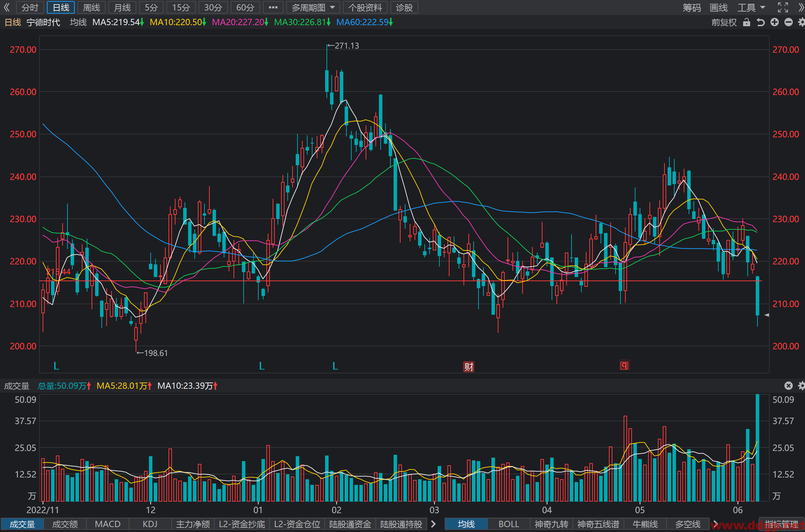This screenshot has height=532, width=805.
Task: Expand the 多周期图 dropdown
Action: 313,7
